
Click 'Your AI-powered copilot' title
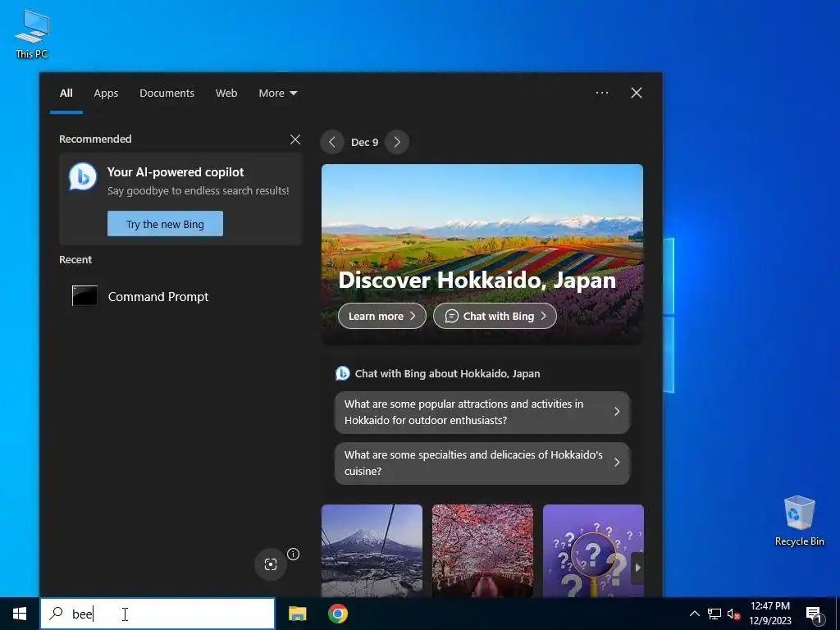click(176, 172)
